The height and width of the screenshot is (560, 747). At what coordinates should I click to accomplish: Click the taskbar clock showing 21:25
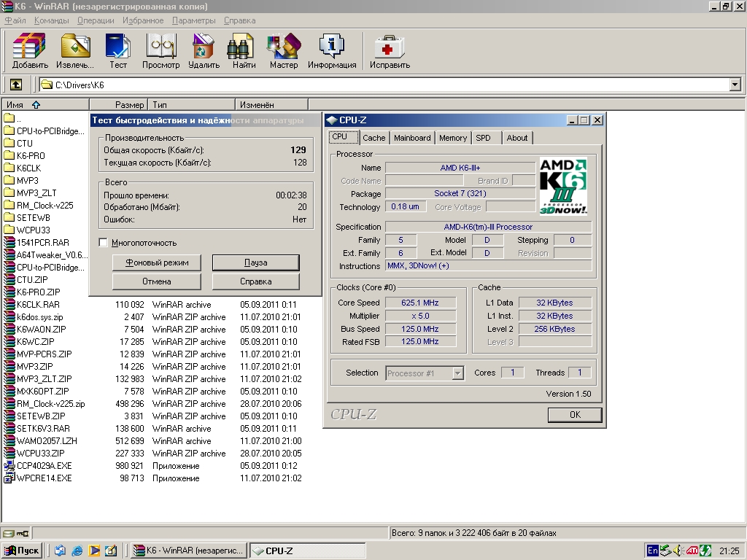(x=729, y=551)
